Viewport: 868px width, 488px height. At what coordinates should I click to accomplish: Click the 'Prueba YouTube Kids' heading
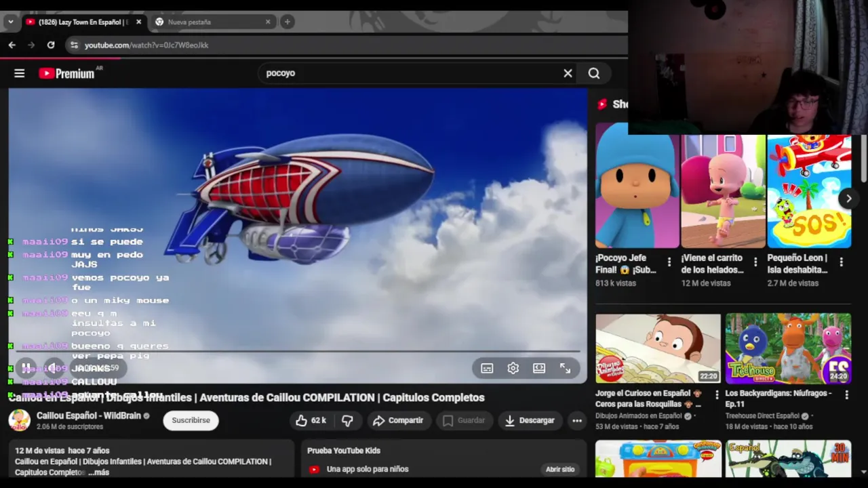pyautogui.click(x=344, y=450)
